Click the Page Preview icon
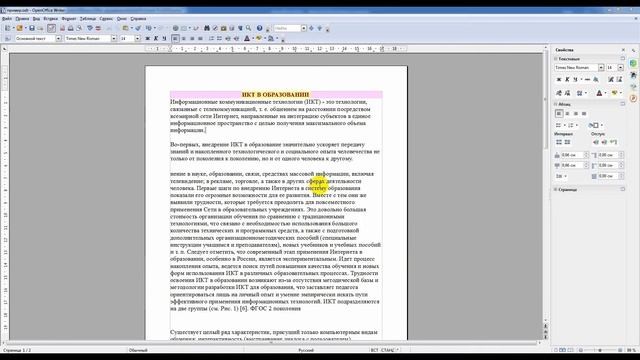The width and height of the screenshot is (640, 360). [x=79, y=28]
